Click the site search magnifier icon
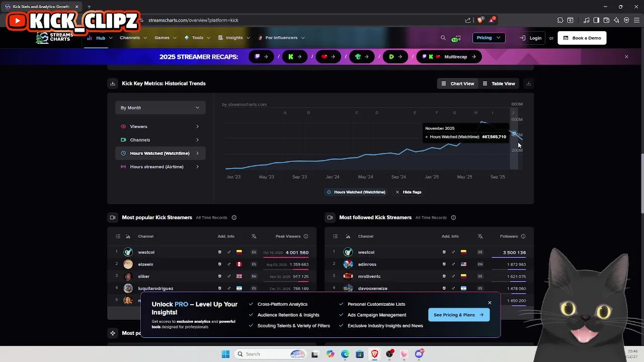 [x=443, y=38]
